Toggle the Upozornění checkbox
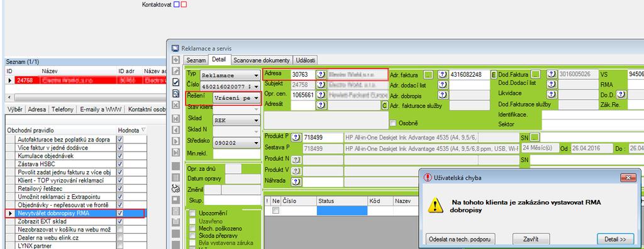 click(192, 213)
